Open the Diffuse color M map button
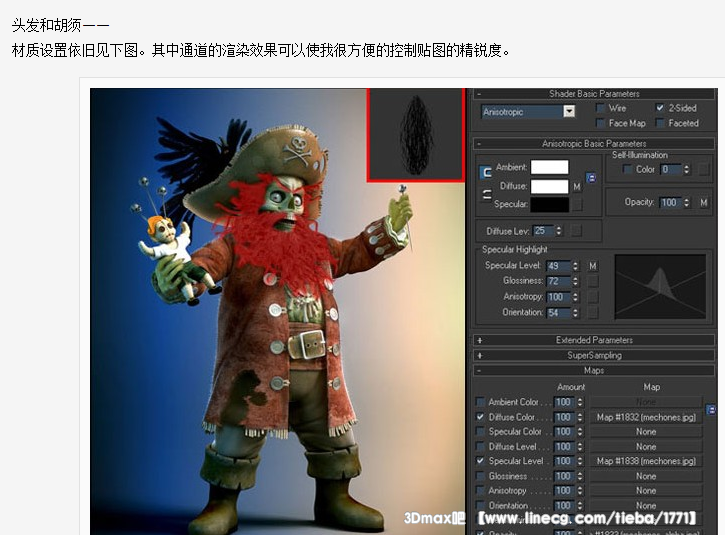This screenshot has height=535, width=725. 577,186
